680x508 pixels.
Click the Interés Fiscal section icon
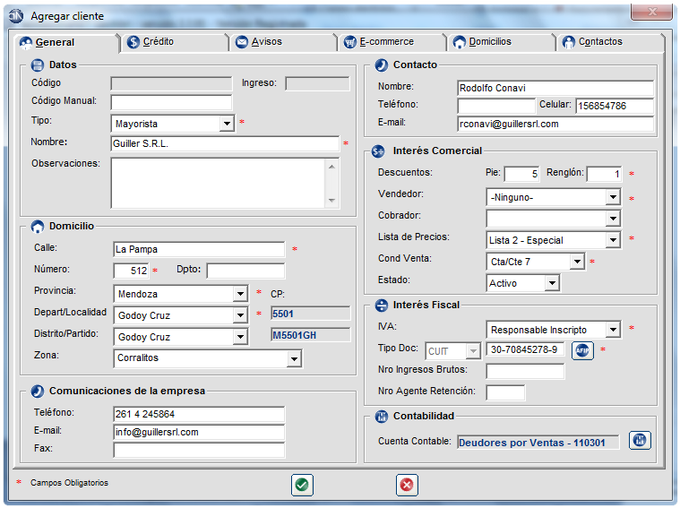pyautogui.click(x=381, y=305)
